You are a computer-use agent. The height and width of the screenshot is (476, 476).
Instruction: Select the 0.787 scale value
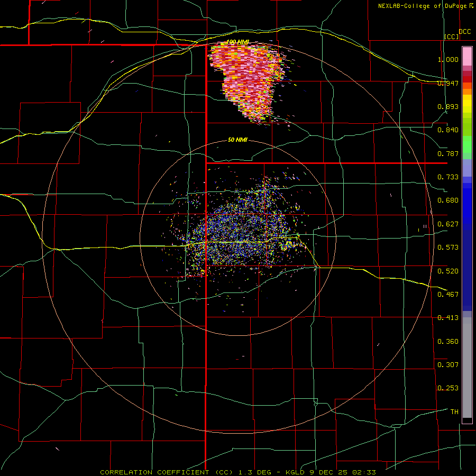click(x=448, y=153)
